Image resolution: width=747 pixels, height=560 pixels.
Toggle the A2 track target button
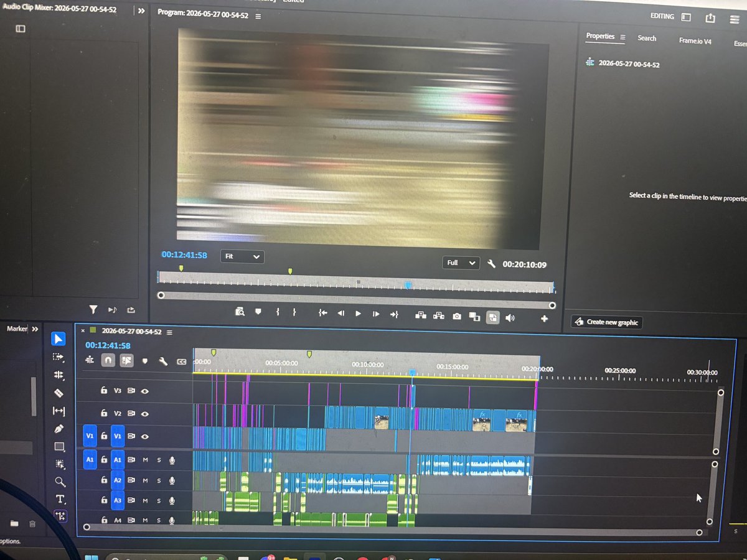tap(118, 480)
